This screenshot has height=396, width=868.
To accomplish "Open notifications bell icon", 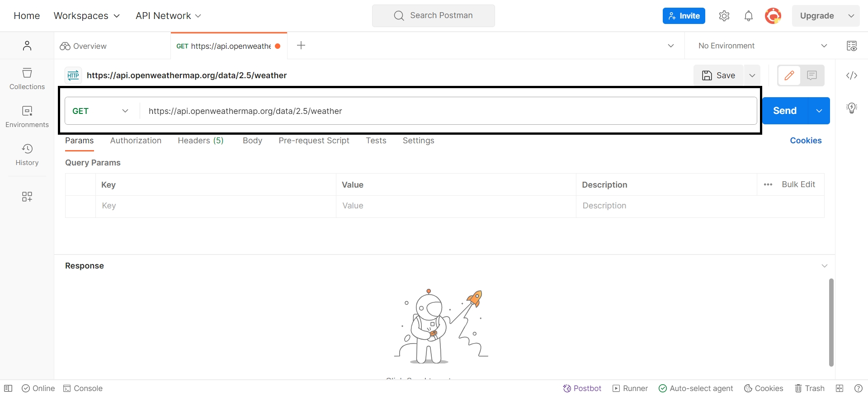I will (x=749, y=16).
